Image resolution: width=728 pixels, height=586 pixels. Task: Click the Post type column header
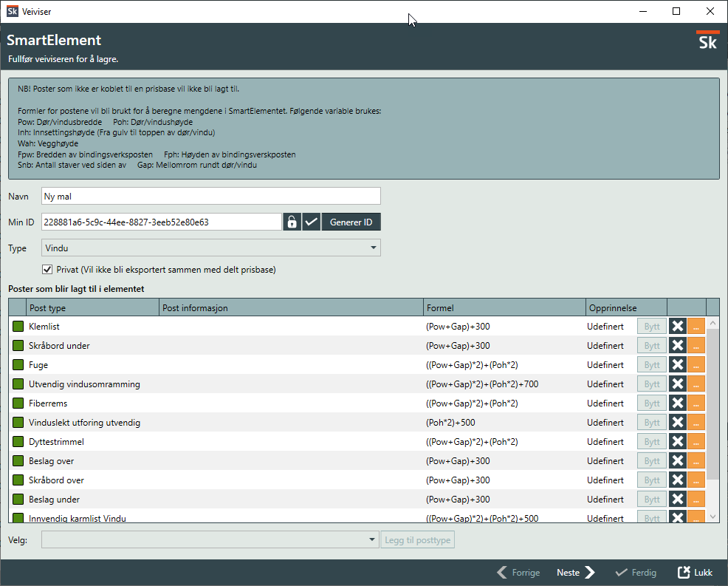pyautogui.click(x=92, y=307)
